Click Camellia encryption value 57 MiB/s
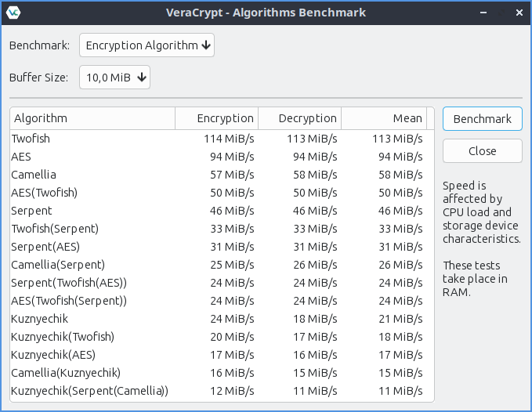 click(232, 175)
